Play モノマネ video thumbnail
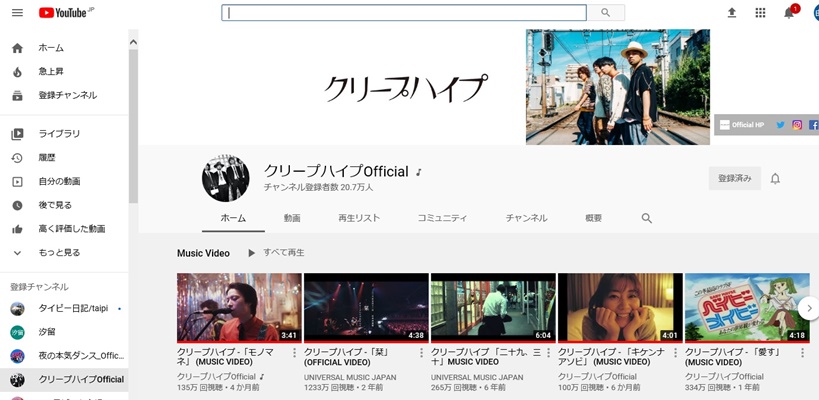This screenshot has height=400, width=819. pos(239,308)
